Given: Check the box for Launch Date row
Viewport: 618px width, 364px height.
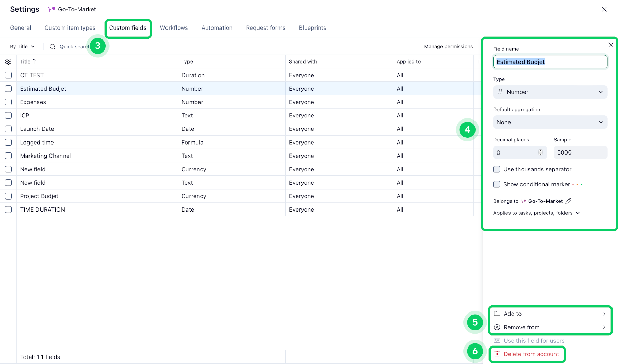Looking at the screenshot, I should [9, 129].
